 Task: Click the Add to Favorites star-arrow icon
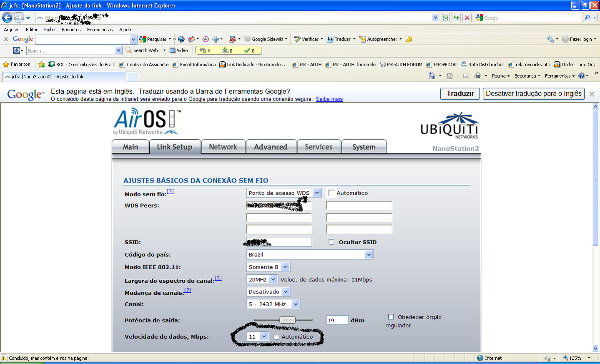pyautogui.click(x=42, y=65)
